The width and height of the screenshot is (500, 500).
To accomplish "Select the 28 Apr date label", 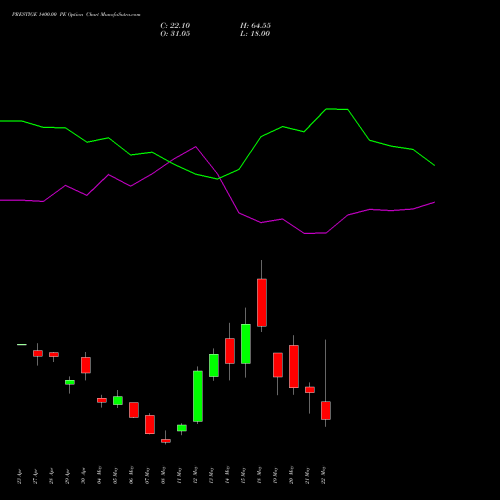I will pyautogui.click(x=51, y=477).
